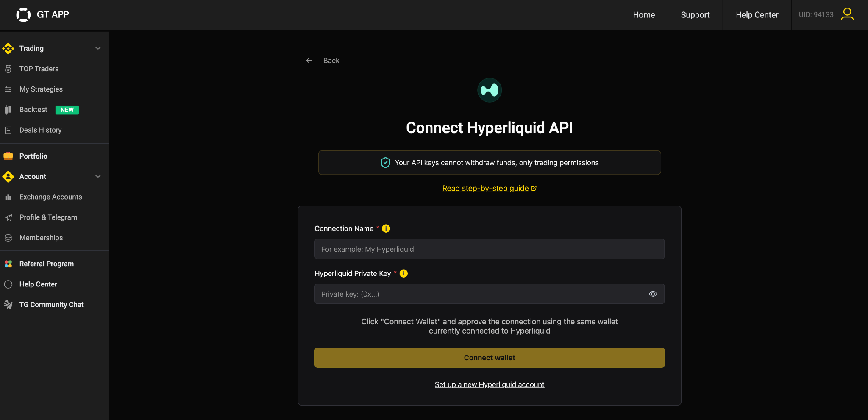
Task: Click the Memberships coins icon
Action: click(x=8, y=238)
